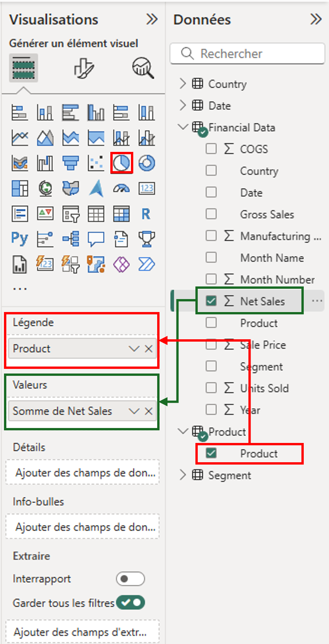This screenshot has height=644, width=329.
Task: Turn on the Interrapport toggle
Action: 130,579
